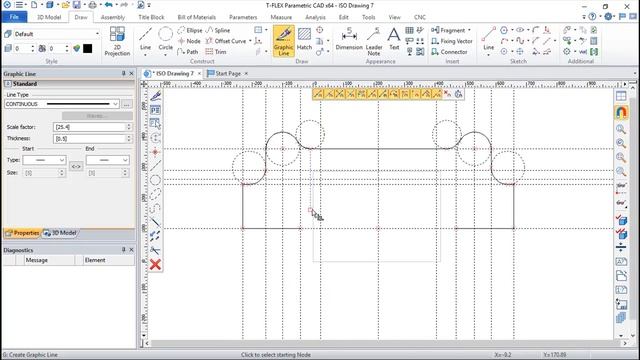
Task: Pin the Graphic Line panel
Action: click(x=124, y=73)
